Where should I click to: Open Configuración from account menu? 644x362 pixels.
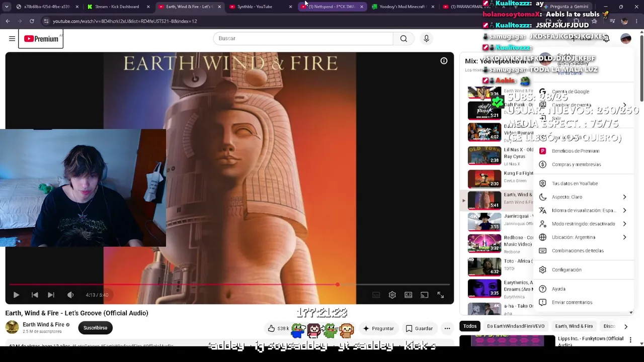(x=583, y=270)
